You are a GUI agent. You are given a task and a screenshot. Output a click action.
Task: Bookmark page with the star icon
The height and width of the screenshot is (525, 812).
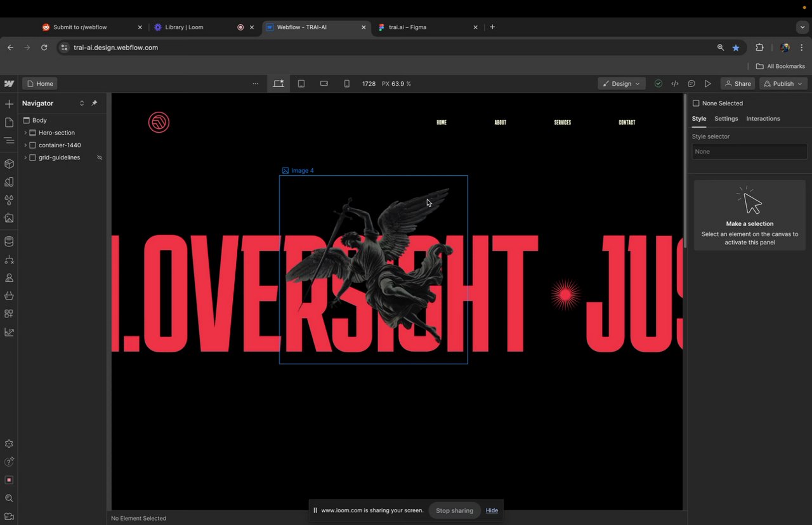click(736, 48)
